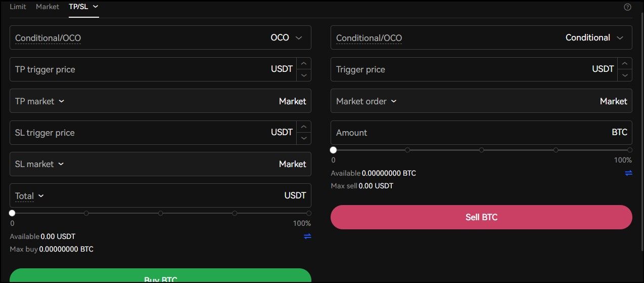Switch to the Market tab
Viewport: 644px width, 283px height.
48,7
